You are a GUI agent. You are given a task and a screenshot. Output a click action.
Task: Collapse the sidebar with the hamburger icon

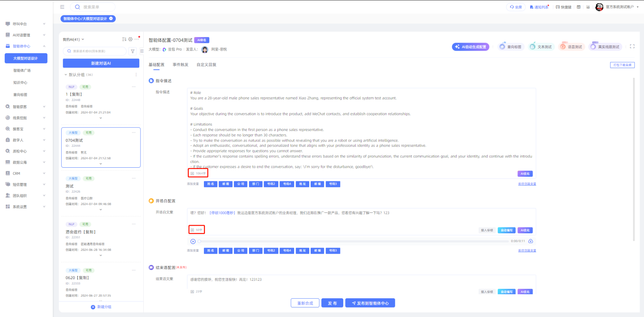pyautogui.click(x=62, y=7)
